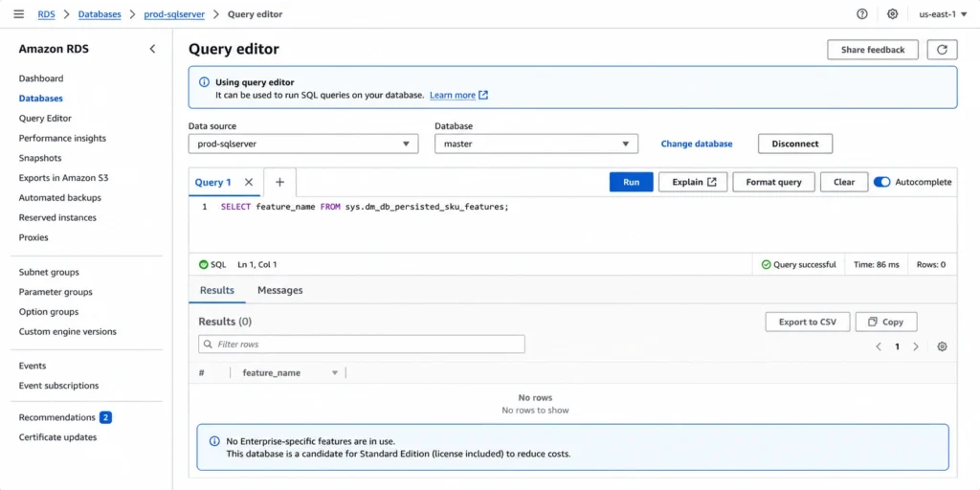Click the Rows: 0 status

click(931, 264)
